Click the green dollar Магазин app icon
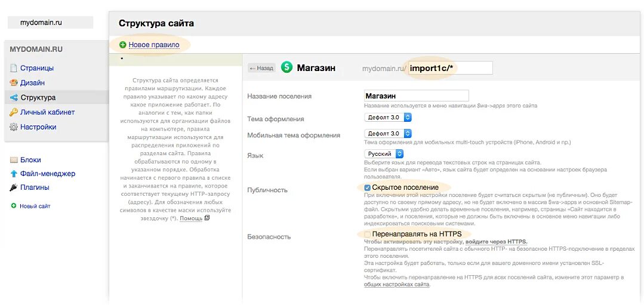 pyautogui.click(x=287, y=67)
